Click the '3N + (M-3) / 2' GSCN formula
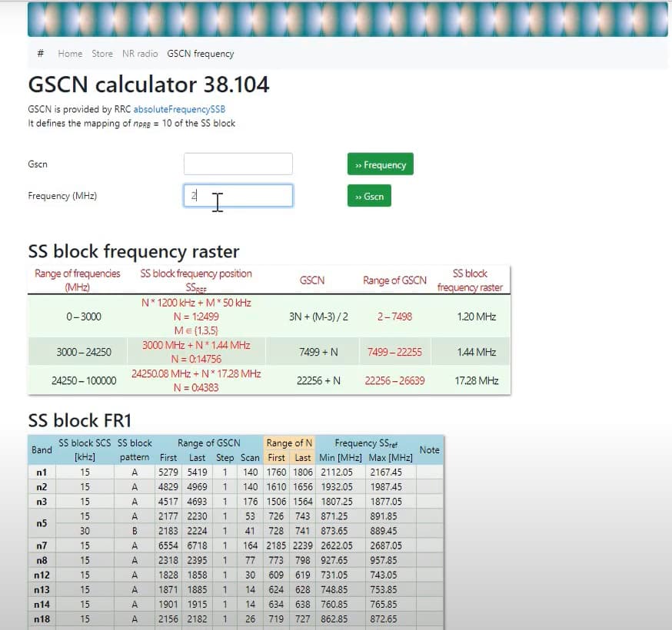The height and width of the screenshot is (630, 672). (x=318, y=317)
